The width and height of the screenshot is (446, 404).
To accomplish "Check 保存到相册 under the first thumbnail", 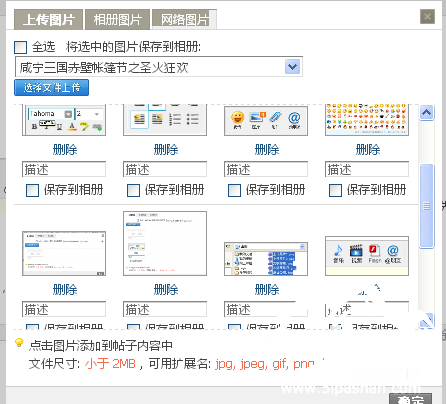I will pos(33,191).
